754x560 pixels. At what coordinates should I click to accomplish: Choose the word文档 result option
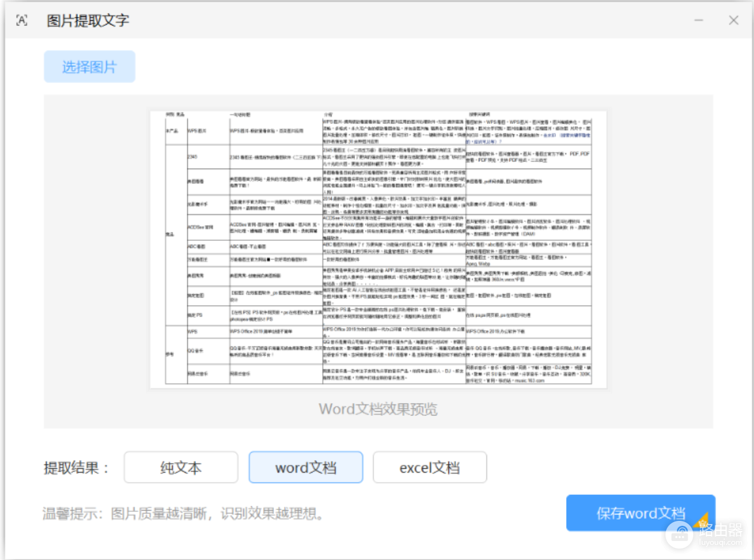pyautogui.click(x=306, y=467)
